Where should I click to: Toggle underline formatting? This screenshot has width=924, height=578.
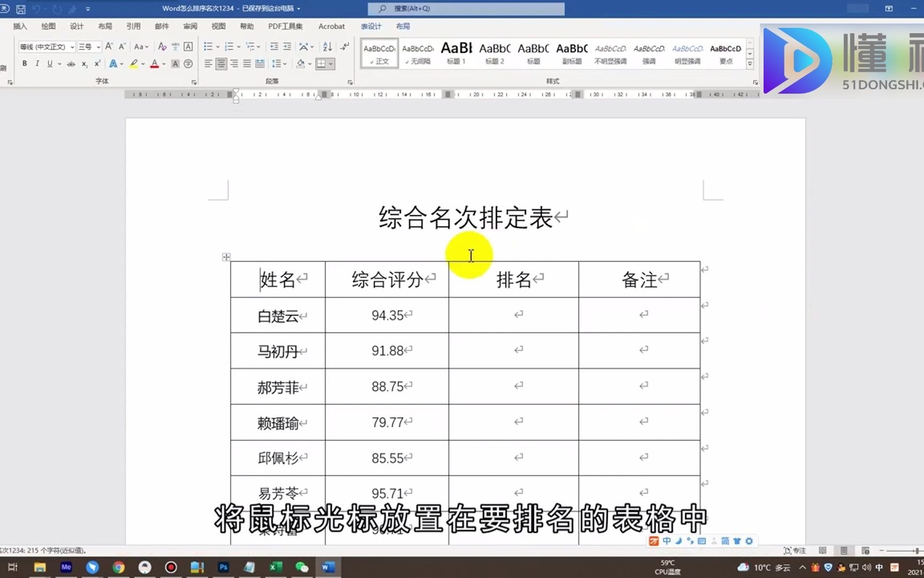[50, 64]
